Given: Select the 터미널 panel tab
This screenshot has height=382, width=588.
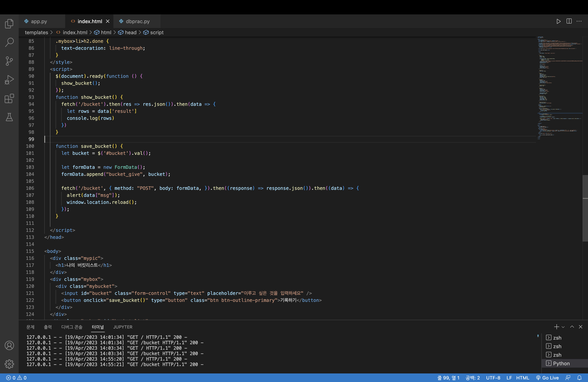Looking at the screenshot, I should 98,327.
